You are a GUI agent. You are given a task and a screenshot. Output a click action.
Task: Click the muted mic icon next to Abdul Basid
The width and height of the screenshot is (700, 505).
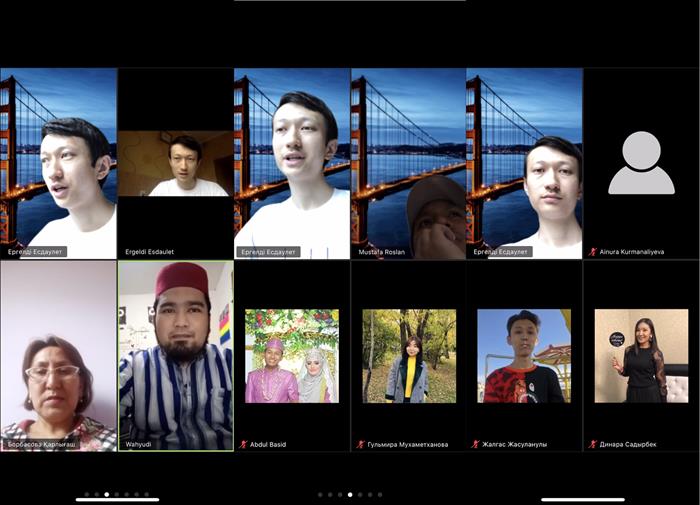242,444
